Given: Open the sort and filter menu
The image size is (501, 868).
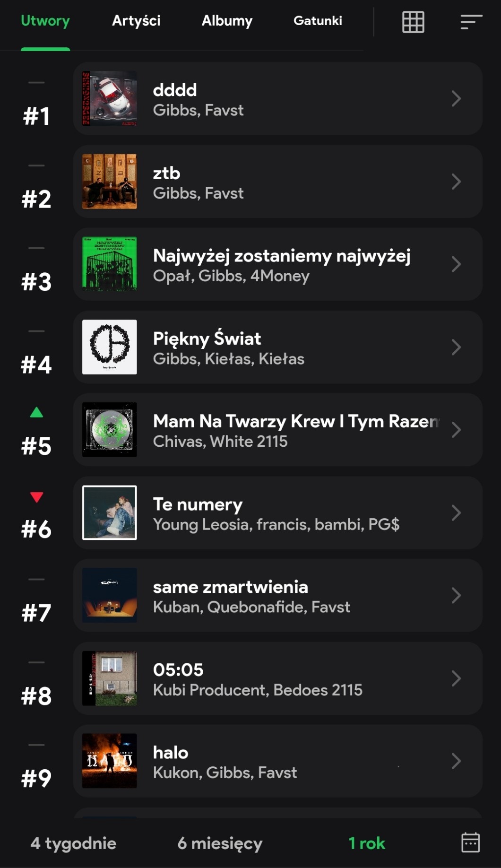Looking at the screenshot, I should click(x=471, y=22).
